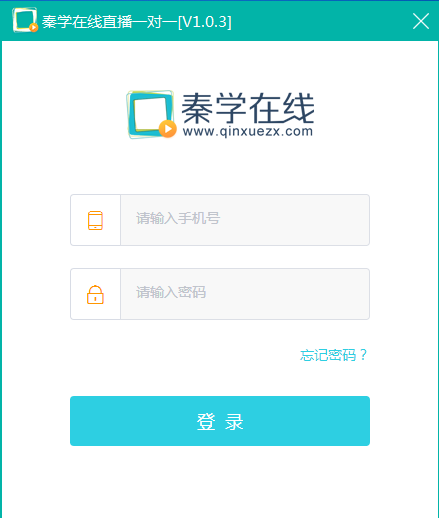Click the 秦学在线 logo text
The image size is (439, 518).
(x=248, y=108)
